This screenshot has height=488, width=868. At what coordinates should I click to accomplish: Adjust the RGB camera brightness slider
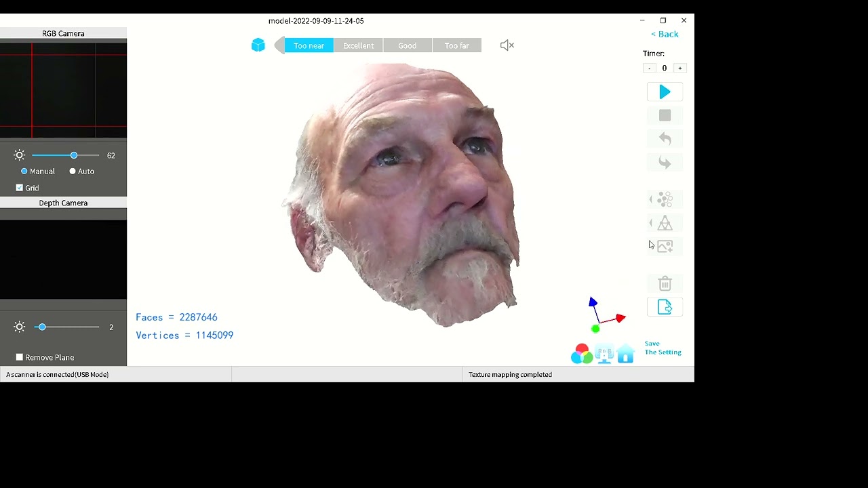point(66,155)
